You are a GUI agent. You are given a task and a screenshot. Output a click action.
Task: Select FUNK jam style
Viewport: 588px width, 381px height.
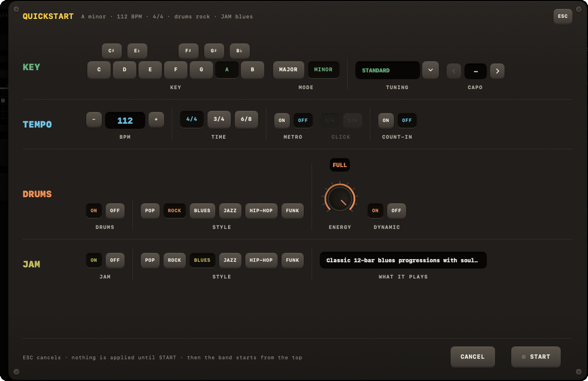[293, 260]
